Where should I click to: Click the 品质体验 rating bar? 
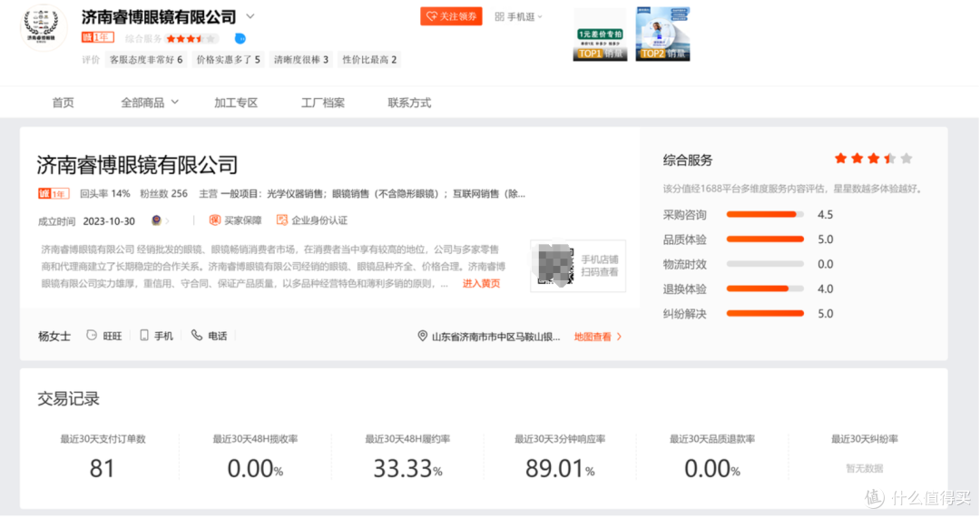765,239
